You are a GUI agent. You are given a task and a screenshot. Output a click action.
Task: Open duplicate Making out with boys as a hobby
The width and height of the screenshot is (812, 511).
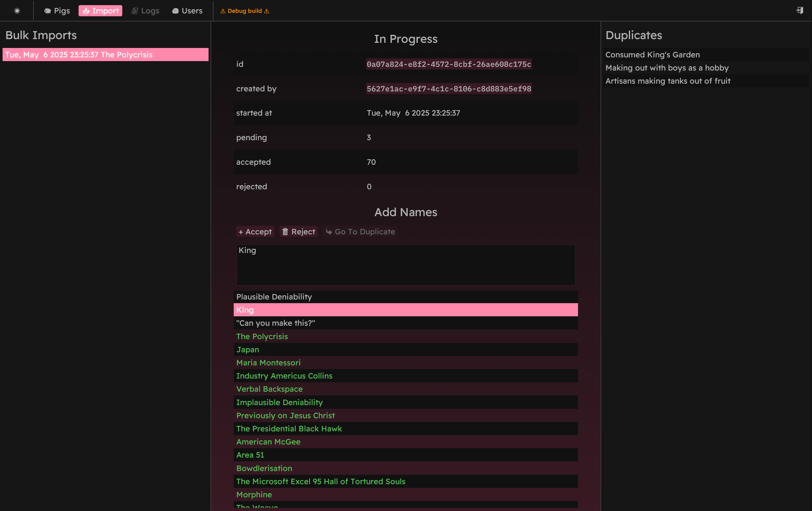(x=706, y=68)
